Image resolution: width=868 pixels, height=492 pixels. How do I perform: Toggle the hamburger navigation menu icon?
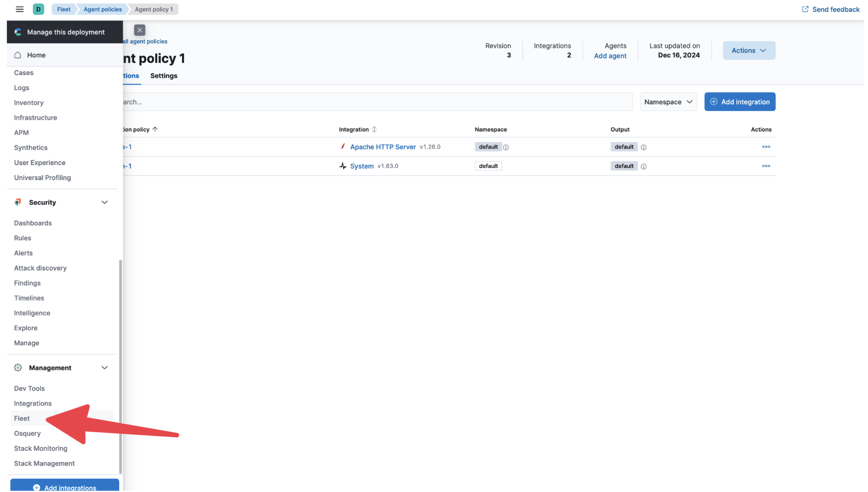pos(19,9)
